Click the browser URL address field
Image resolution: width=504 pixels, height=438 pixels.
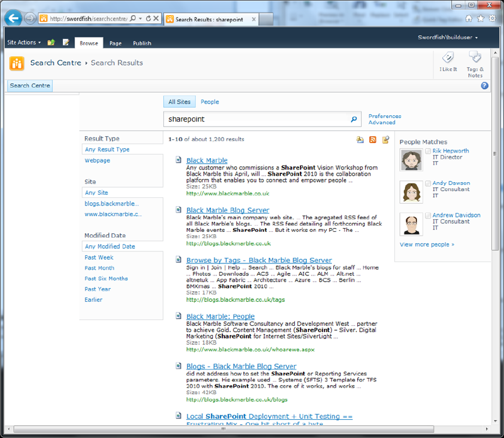coord(88,19)
